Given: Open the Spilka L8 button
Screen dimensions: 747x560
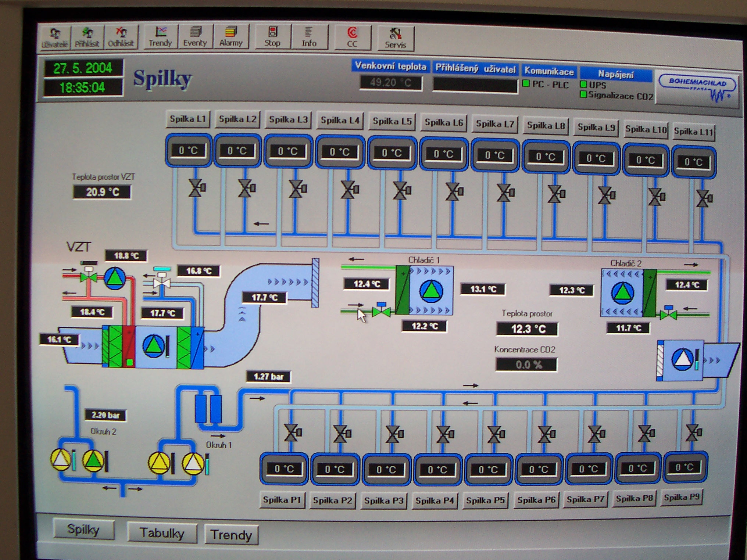Looking at the screenshot, I should click(x=546, y=126).
